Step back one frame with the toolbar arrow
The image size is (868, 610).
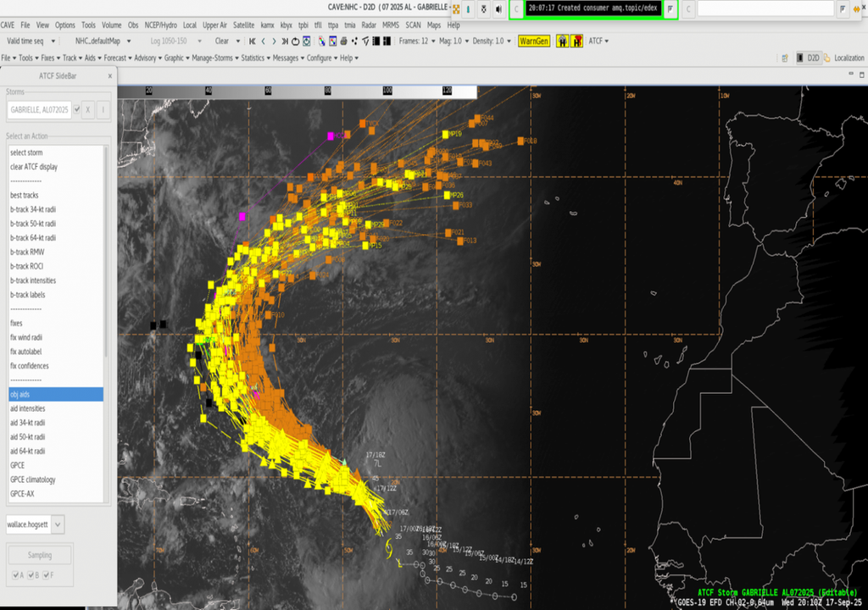click(x=264, y=39)
